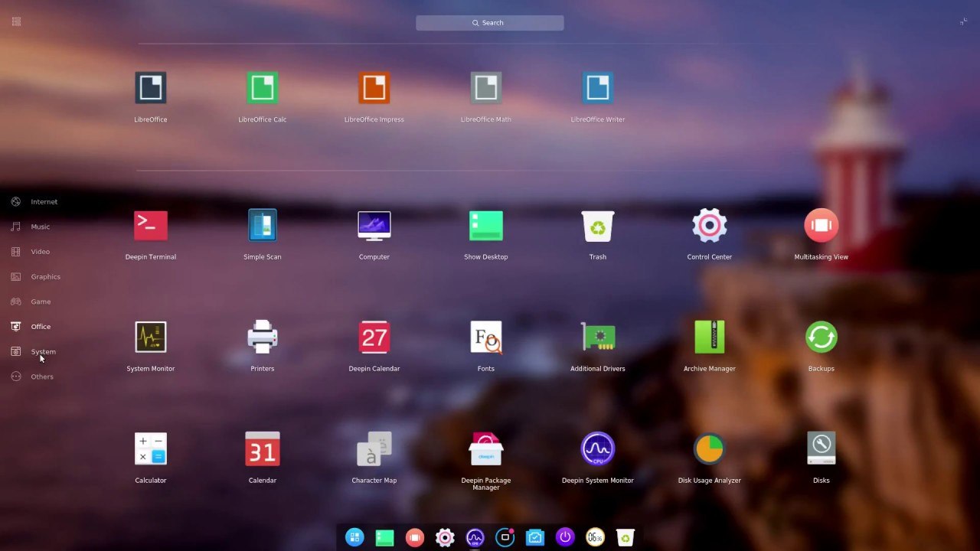Open System Monitor with the yellow graph
The height and width of the screenshot is (551, 980).
point(151,337)
